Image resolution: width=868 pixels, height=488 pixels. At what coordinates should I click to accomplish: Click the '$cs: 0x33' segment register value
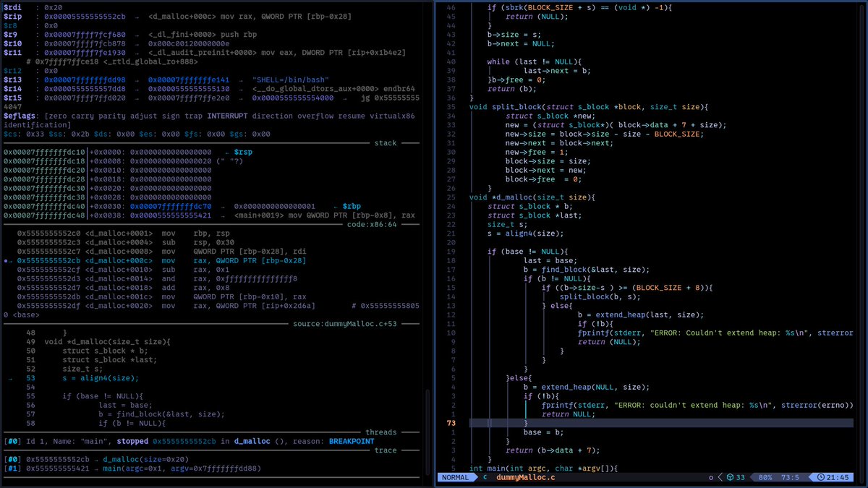23,134
